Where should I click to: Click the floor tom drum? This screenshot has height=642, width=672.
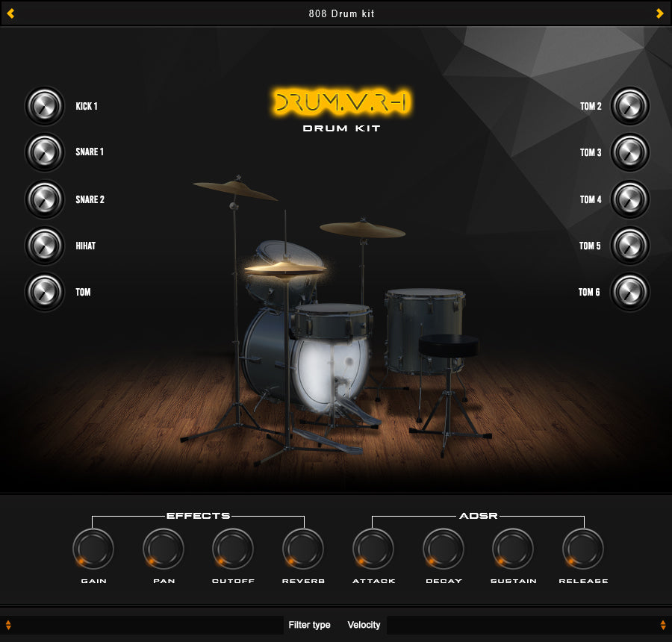pyautogui.click(x=425, y=330)
